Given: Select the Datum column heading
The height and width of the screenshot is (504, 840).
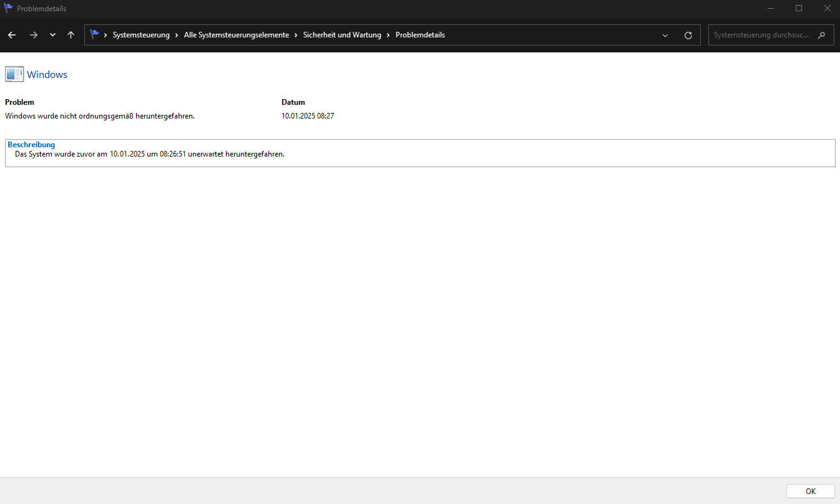Looking at the screenshot, I should click(x=293, y=102).
